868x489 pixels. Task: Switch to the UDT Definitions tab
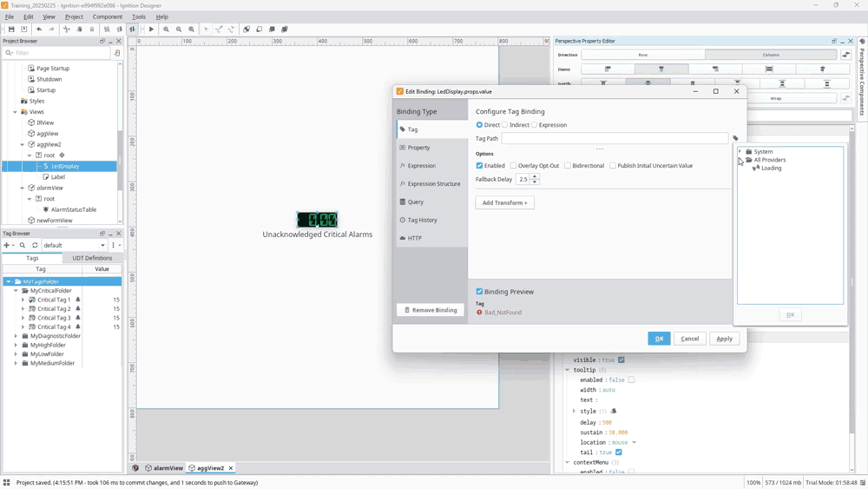pyautogui.click(x=92, y=258)
